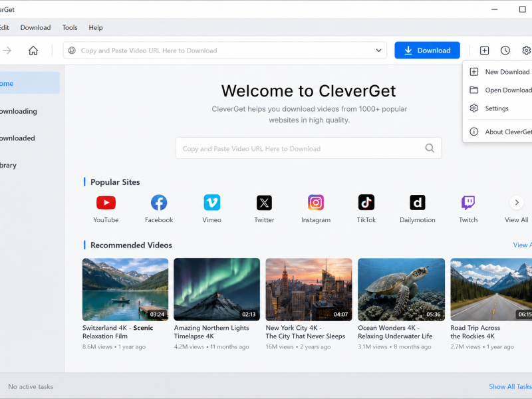Choose Open Download folder menu entry
This screenshot has width=532, height=399.
point(498,90)
